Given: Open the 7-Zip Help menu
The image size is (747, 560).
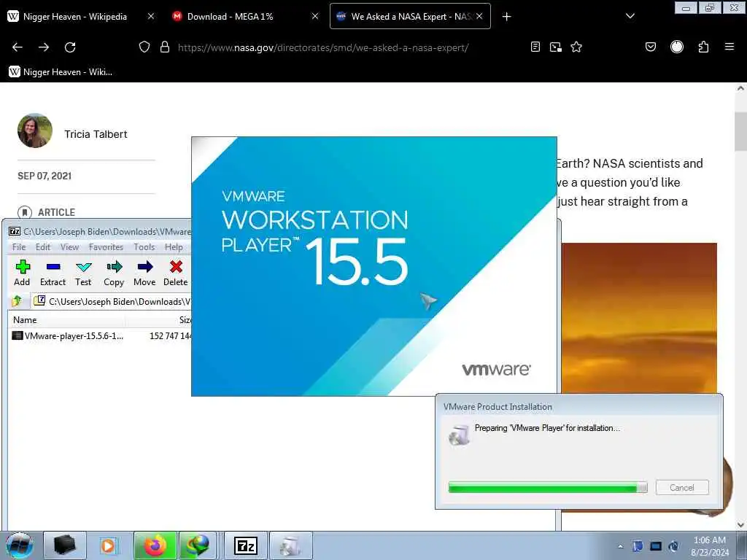Looking at the screenshot, I should (174, 246).
